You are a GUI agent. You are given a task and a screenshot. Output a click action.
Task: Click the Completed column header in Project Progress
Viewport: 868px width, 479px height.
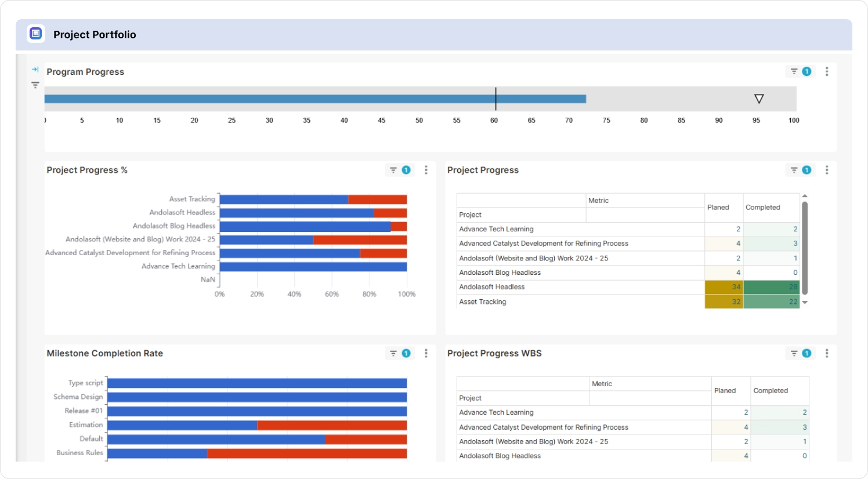point(762,207)
